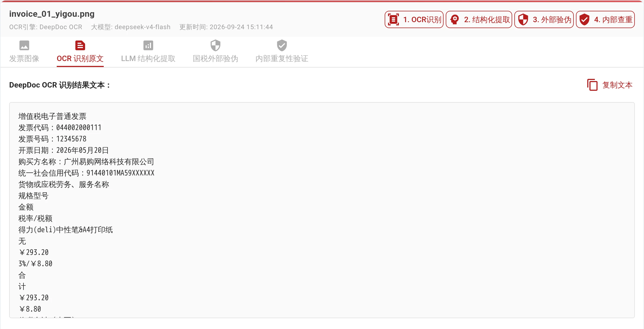Screen dimensions: 644x329
Task: Click the 计 line
Action: tap(22, 287)
